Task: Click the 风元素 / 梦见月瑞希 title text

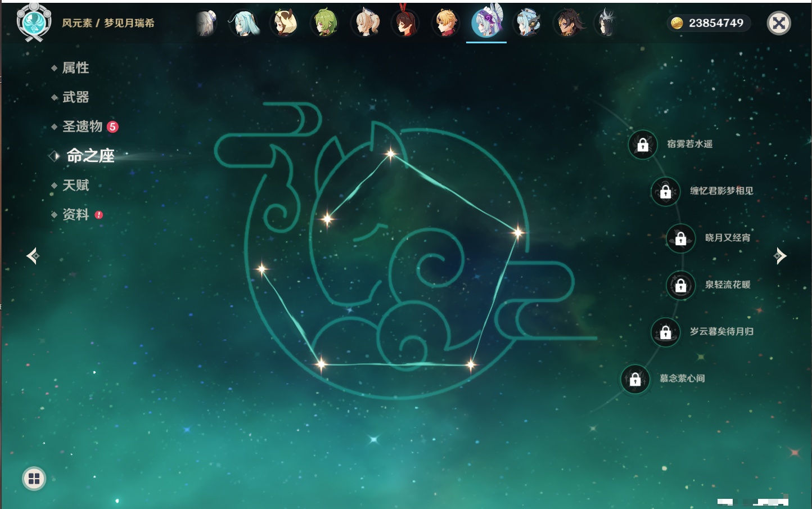Action: [x=108, y=23]
